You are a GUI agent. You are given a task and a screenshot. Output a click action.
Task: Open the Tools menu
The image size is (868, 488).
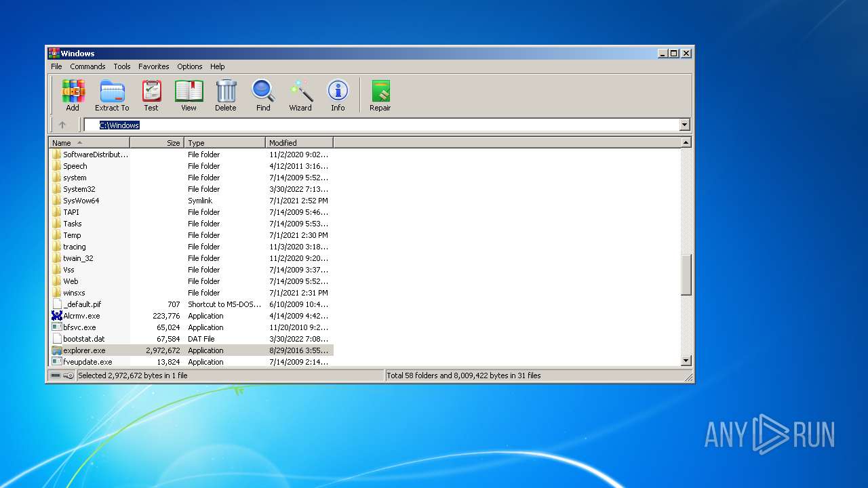coord(122,66)
